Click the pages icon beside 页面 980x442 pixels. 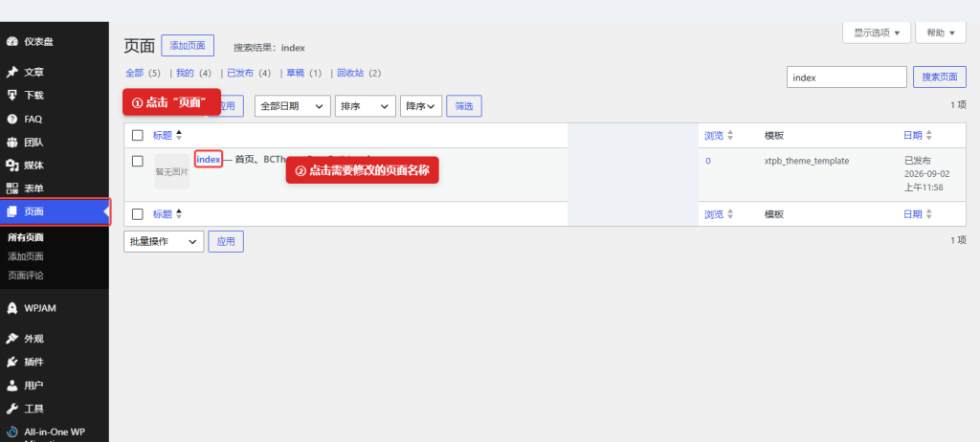(11, 211)
